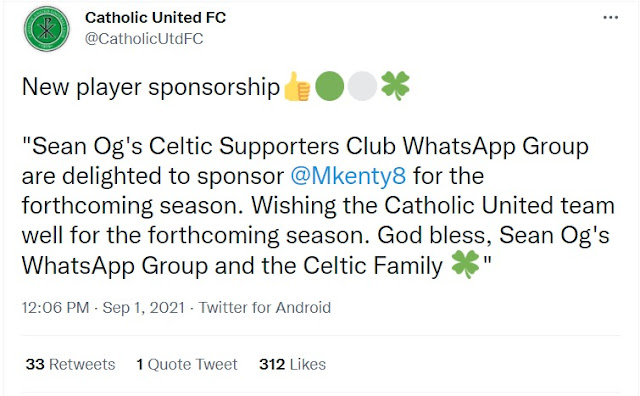640x396 pixels.
Task: Click the shamrock emoji after Celtic Family
Action: click(x=465, y=265)
